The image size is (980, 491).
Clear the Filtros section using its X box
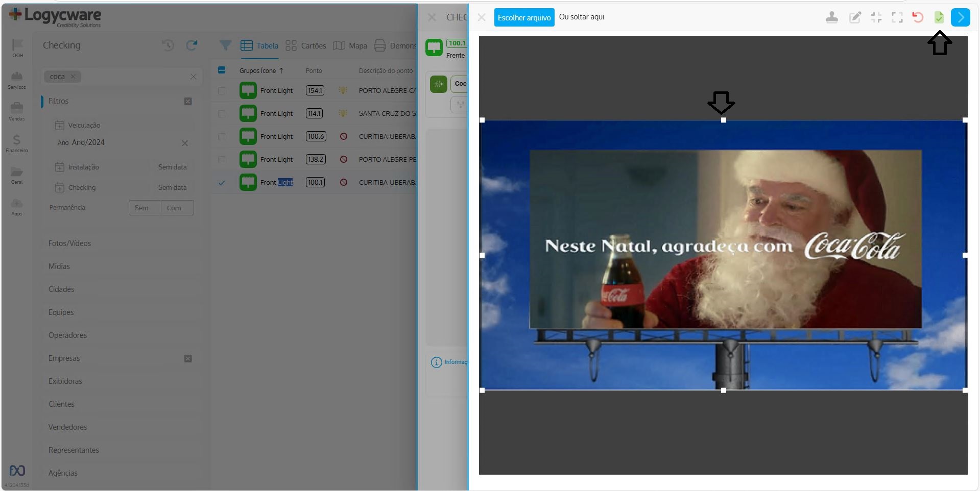188,101
